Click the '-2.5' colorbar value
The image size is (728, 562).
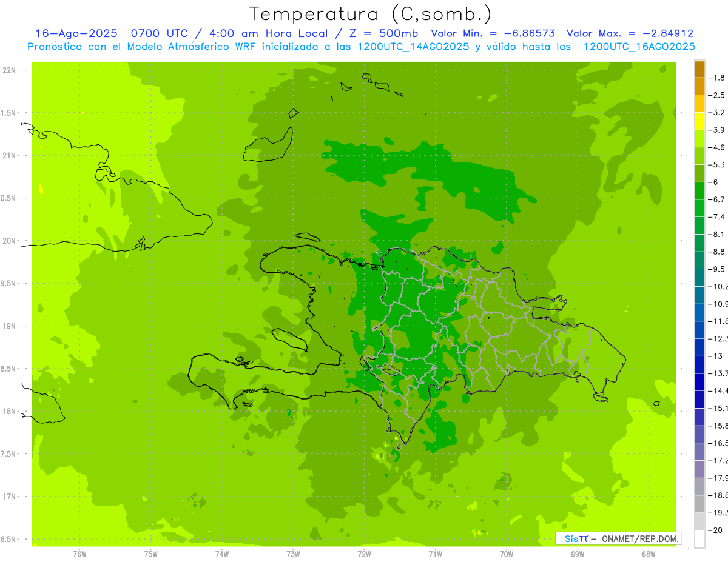tap(717, 95)
